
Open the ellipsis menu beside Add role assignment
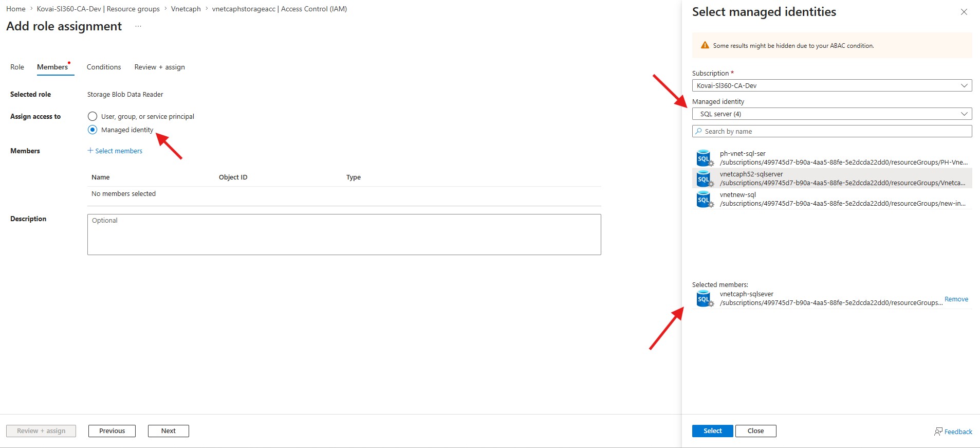(x=138, y=26)
